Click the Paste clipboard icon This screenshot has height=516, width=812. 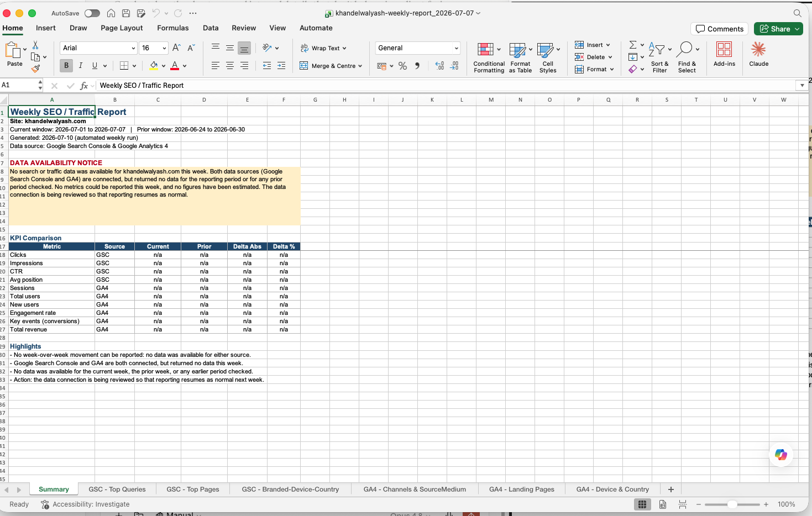(13, 50)
